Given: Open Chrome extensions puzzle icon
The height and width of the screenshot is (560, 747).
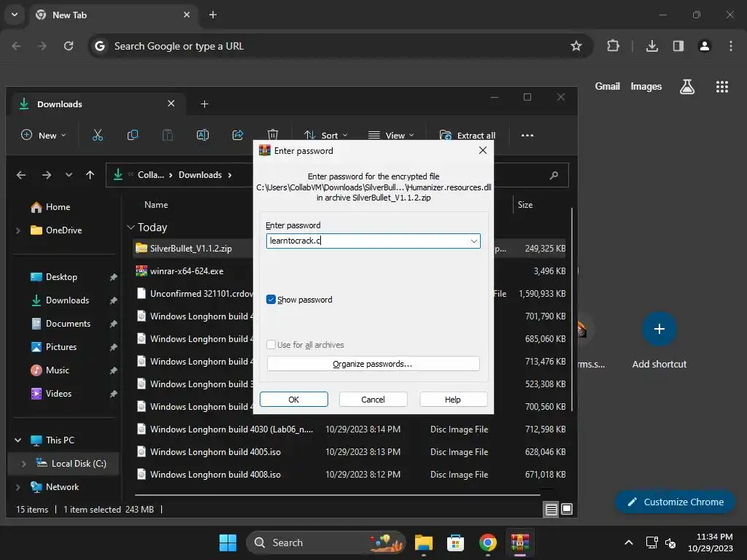Looking at the screenshot, I should pyautogui.click(x=613, y=46).
